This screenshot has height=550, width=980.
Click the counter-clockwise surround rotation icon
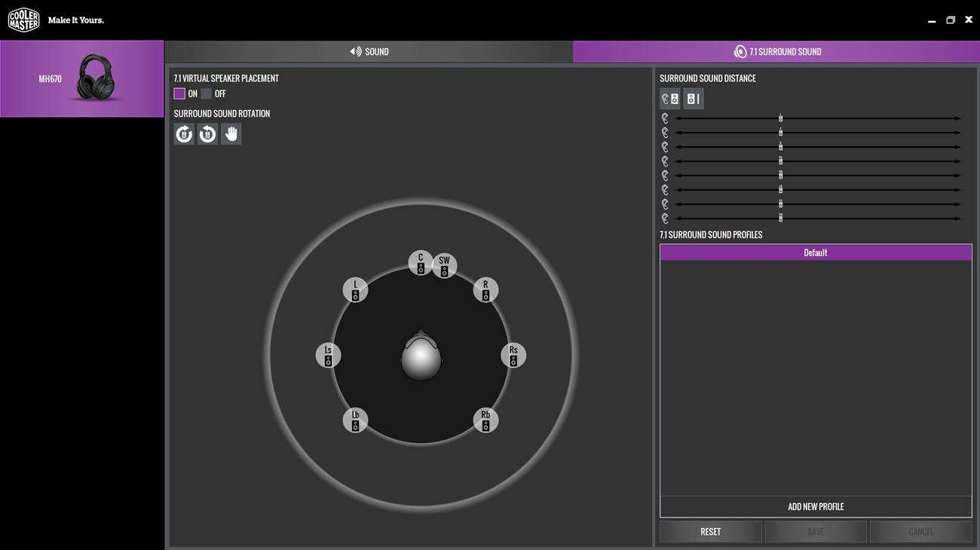[x=207, y=134]
